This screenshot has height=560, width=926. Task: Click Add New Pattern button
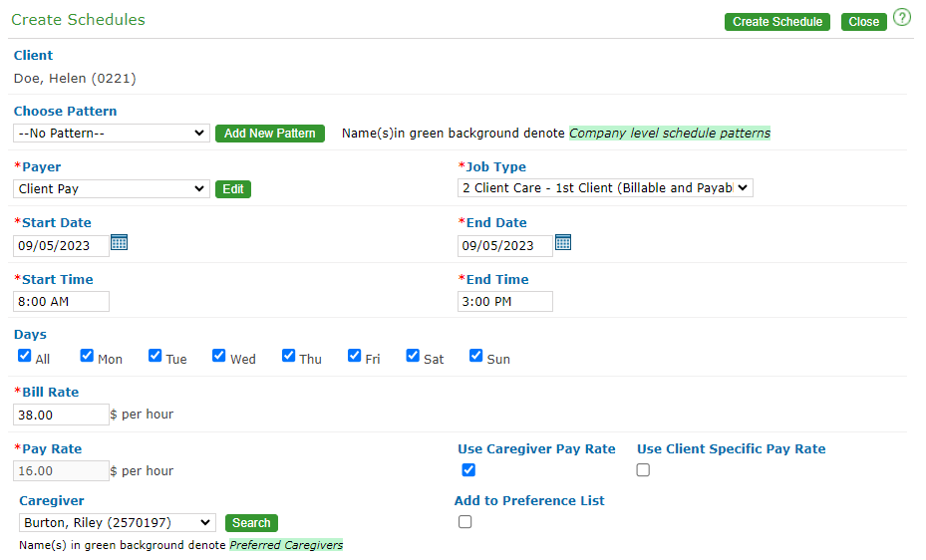pyautogui.click(x=269, y=134)
